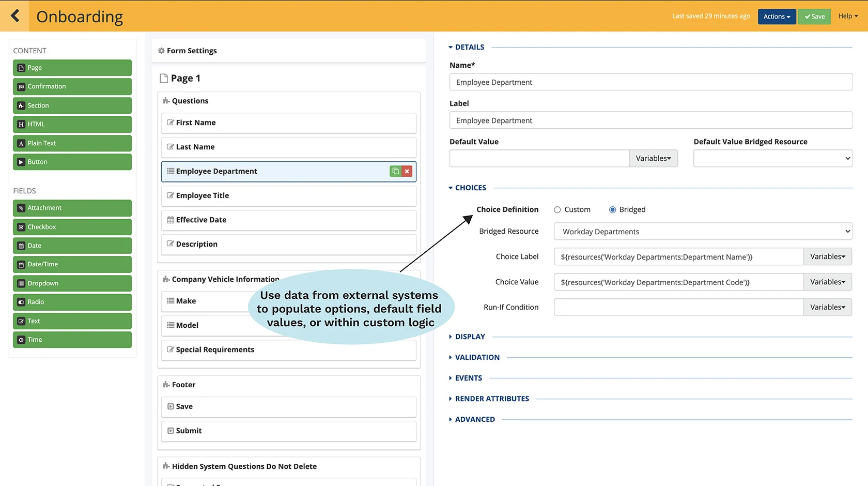Delete the Employee Department field

407,171
